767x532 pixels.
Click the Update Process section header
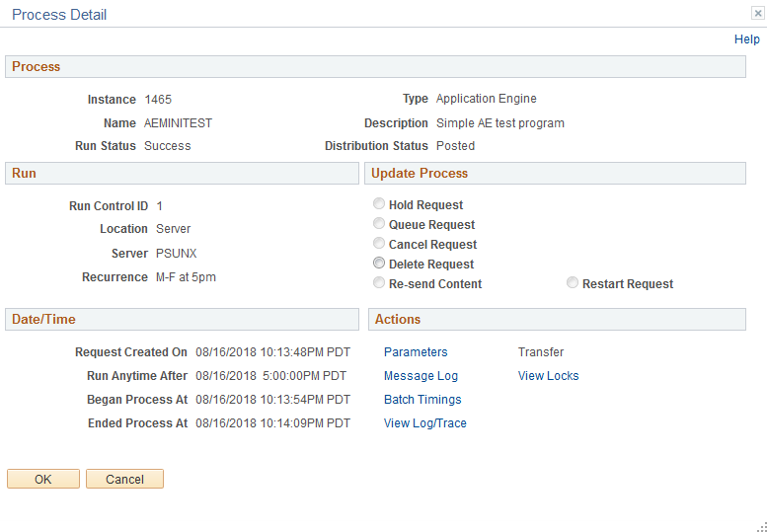[555, 173]
